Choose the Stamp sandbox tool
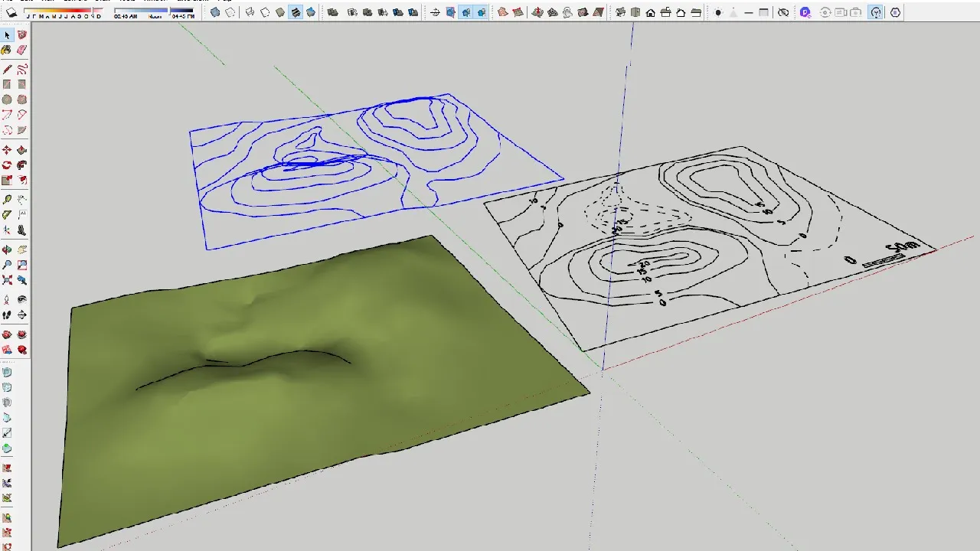The image size is (980, 551). [553, 12]
